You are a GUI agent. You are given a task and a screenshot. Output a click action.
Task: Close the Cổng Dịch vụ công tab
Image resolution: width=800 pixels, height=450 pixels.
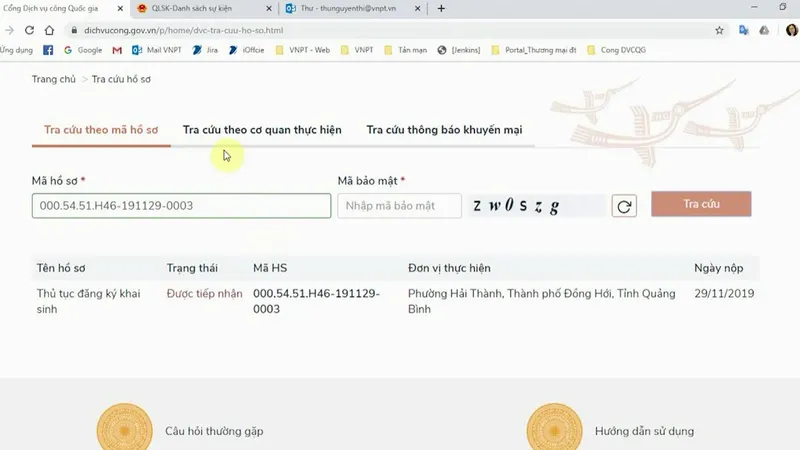[120, 9]
